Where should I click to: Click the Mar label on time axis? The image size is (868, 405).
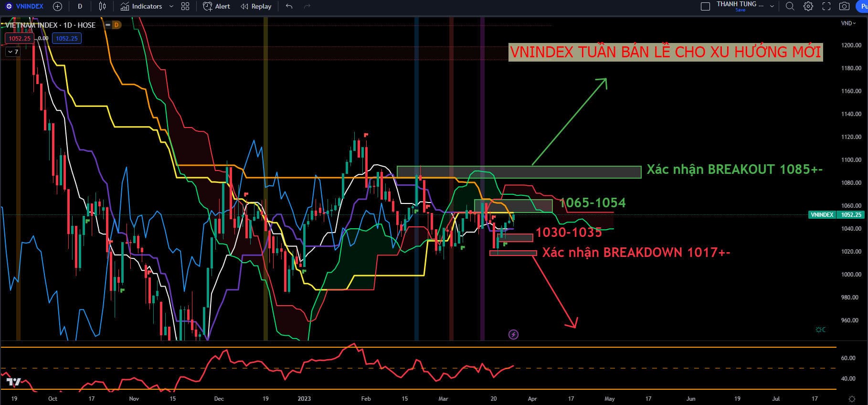pyautogui.click(x=443, y=399)
